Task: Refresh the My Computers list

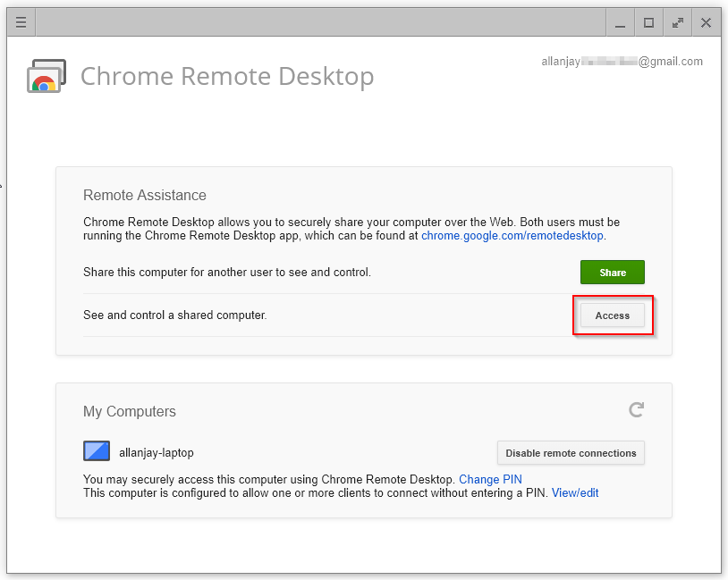Action: (636, 409)
